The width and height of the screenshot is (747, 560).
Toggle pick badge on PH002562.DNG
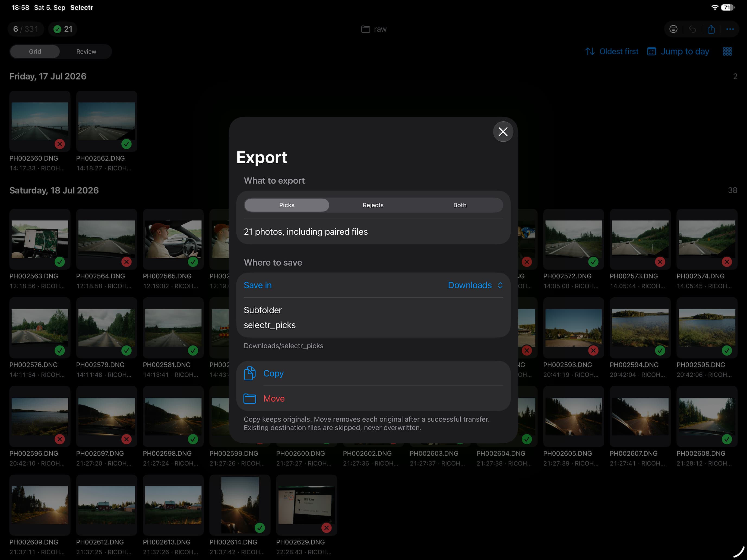[126, 144]
